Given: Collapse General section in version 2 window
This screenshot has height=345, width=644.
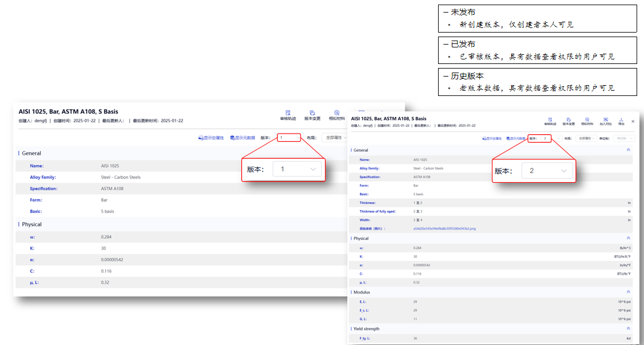Looking at the screenshot, I should [x=628, y=150].
